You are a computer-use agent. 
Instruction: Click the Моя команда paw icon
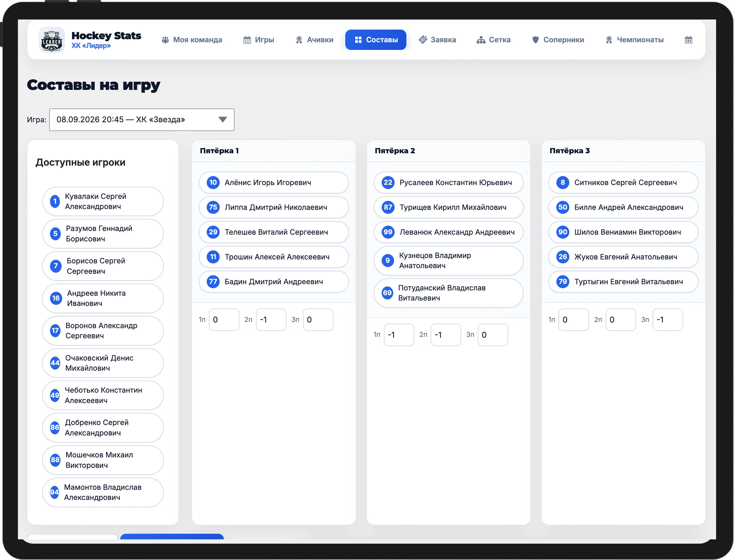coord(165,40)
